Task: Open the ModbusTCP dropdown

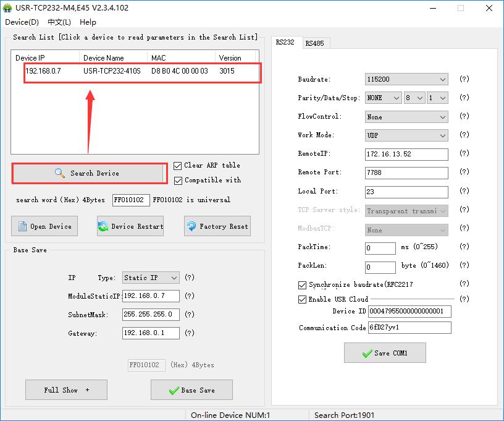Action: click(406, 230)
